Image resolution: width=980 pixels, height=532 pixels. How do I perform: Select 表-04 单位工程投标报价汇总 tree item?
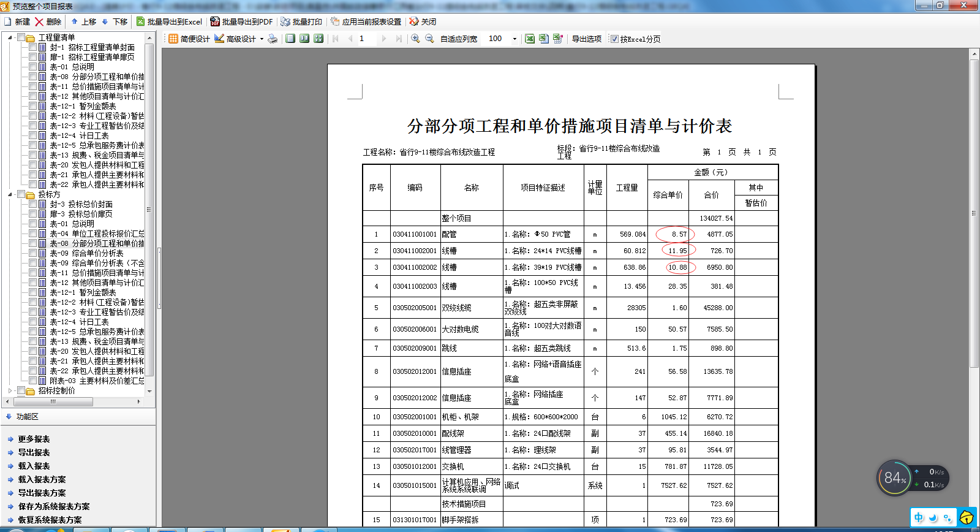click(x=97, y=234)
